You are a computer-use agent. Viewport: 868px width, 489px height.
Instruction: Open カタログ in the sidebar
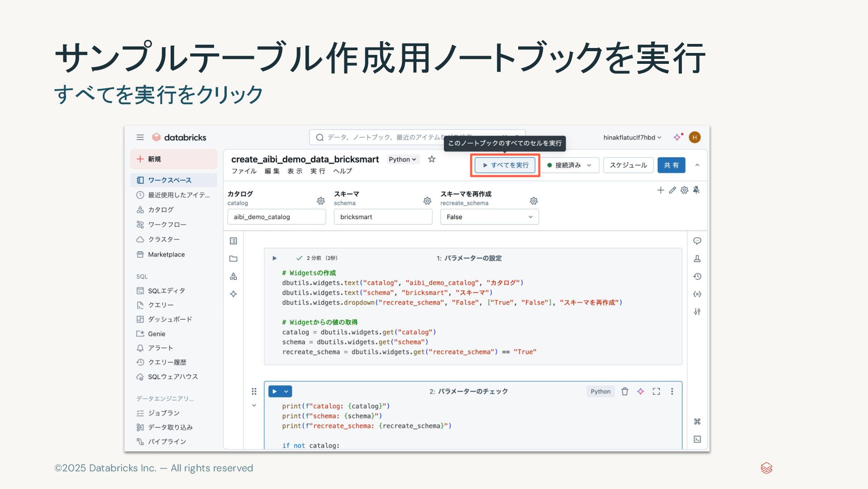click(x=174, y=210)
